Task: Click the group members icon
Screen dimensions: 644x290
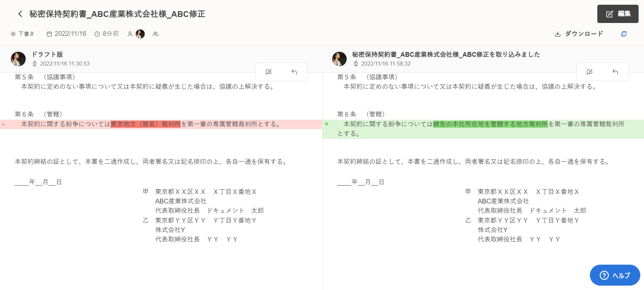Action: click(156, 34)
